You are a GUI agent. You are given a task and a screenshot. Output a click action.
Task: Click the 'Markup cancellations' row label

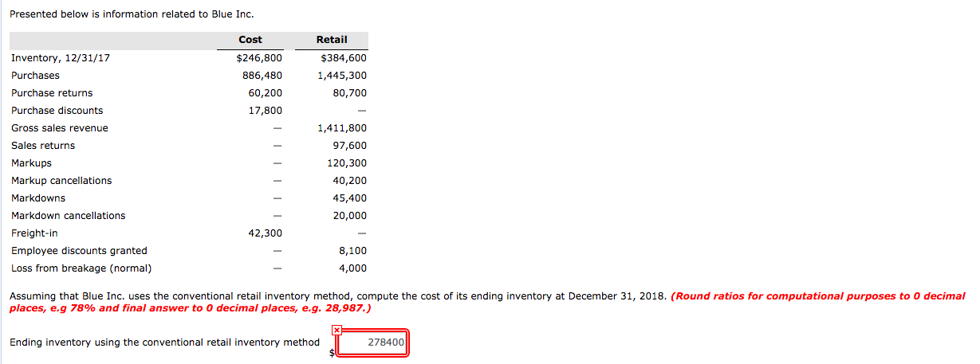[61, 181]
